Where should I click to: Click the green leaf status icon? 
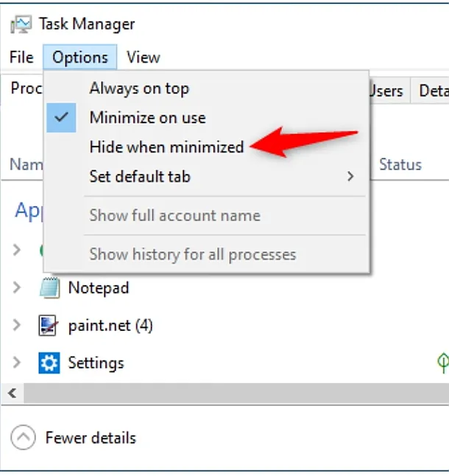(x=442, y=362)
